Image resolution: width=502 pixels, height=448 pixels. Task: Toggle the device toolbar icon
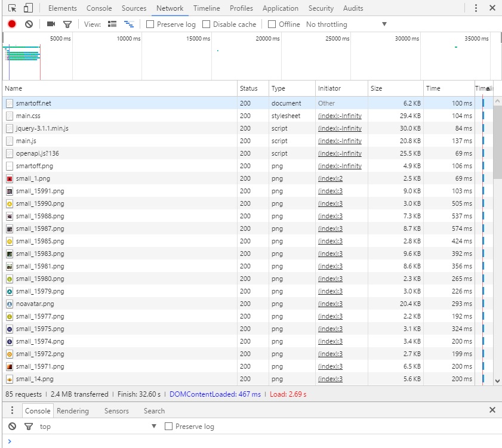click(28, 8)
